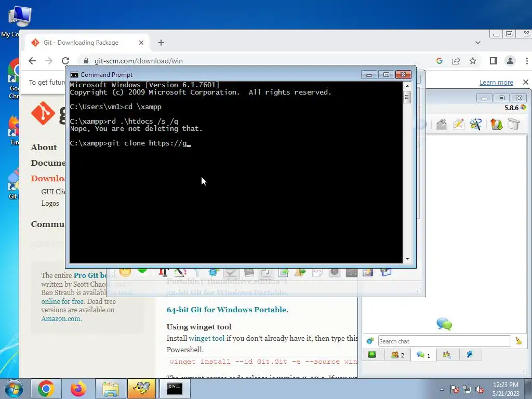The height and width of the screenshot is (399, 532).
Task: Open Firefox from the taskbar
Action: 78,389
